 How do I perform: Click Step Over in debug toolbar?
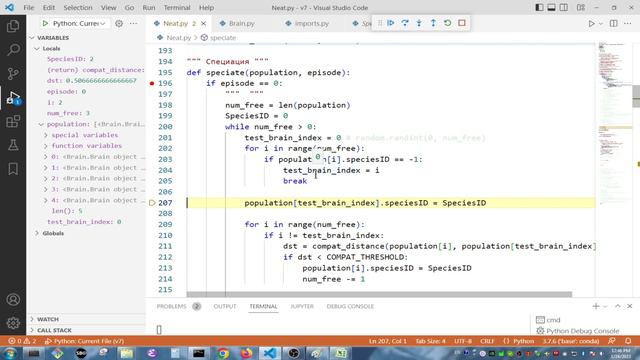click(x=405, y=23)
